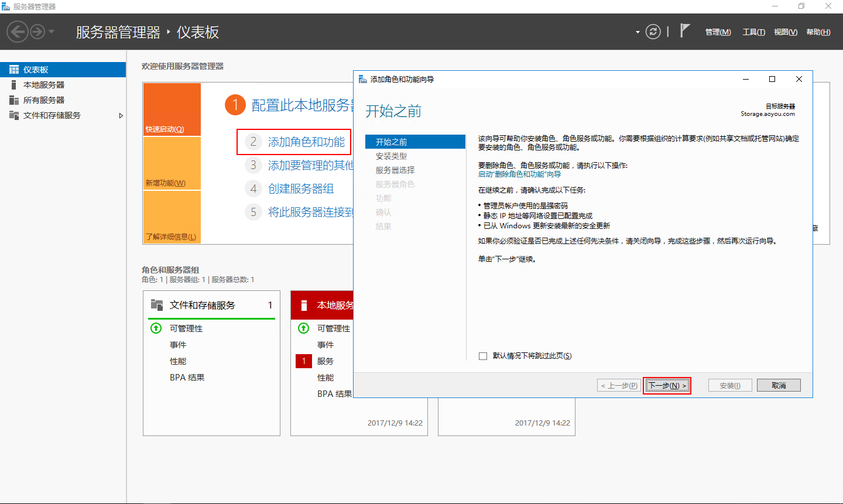The height and width of the screenshot is (504, 843).
Task: Click 服务 in 本地服务器 tile
Action: 325,361
